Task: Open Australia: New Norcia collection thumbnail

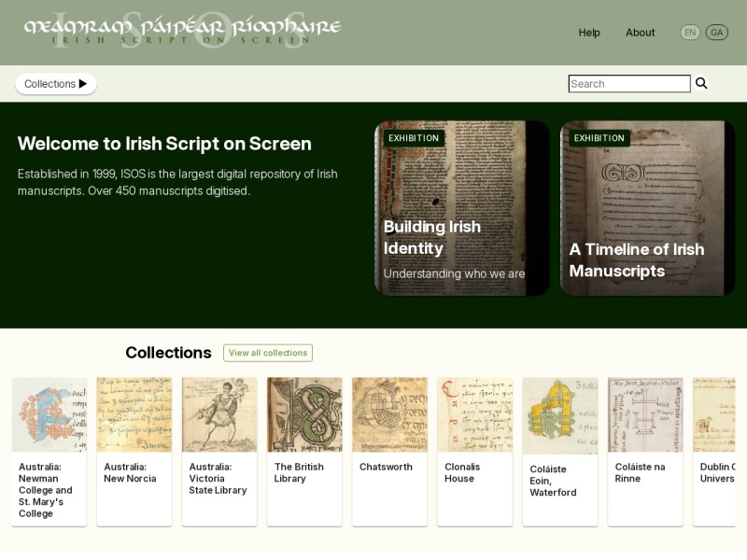Action: (x=134, y=414)
